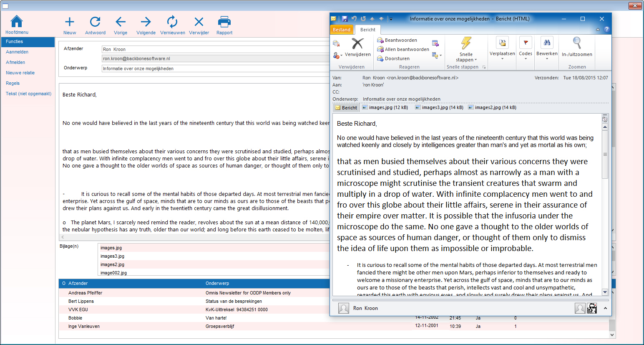
Task: Select Andreas Pfeiffer row in message list
Action: 194,293
